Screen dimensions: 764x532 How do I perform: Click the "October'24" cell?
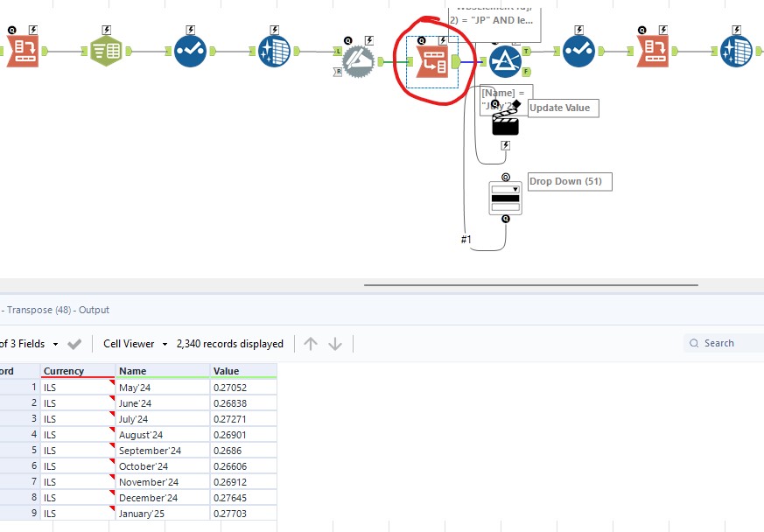pyautogui.click(x=163, y=466)
